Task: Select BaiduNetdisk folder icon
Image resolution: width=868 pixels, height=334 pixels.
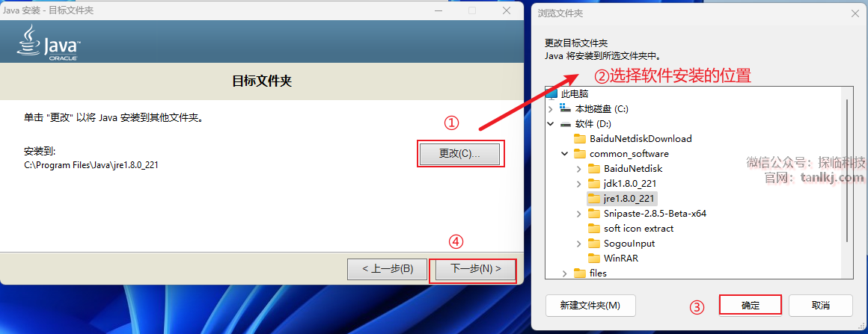Action: point(594,168)
